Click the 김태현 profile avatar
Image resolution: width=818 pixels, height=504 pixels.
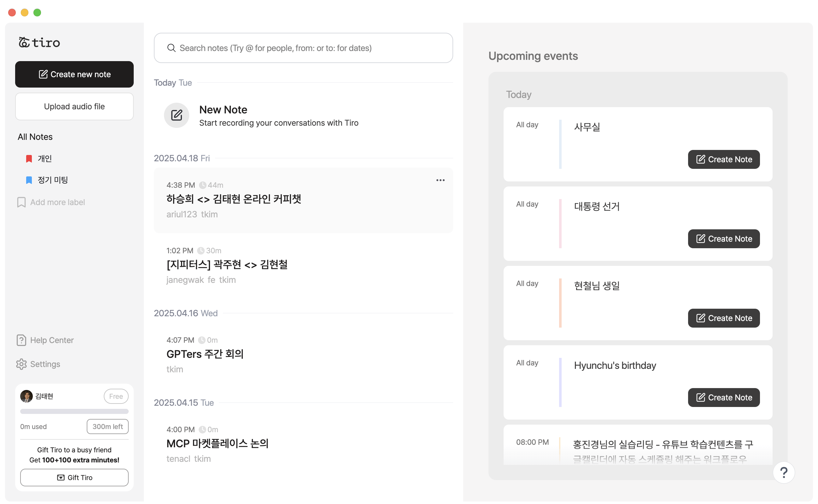tap(26, 396)
